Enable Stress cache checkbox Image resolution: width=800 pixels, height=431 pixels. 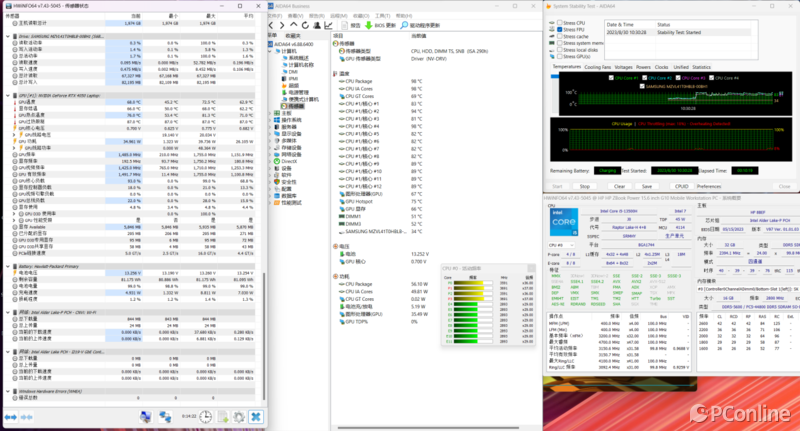click(x=560, y=37)
